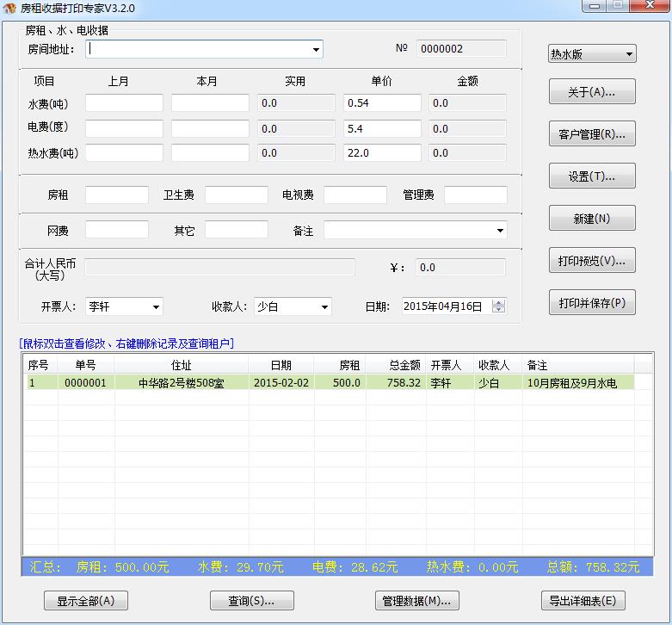Export details with 导出详细表(E)
672x625 pixels.
click(583, 601)
